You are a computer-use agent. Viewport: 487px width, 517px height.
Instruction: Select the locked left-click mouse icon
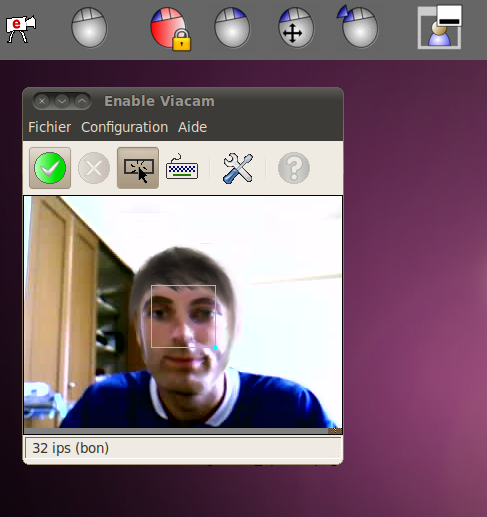point(170,29)
